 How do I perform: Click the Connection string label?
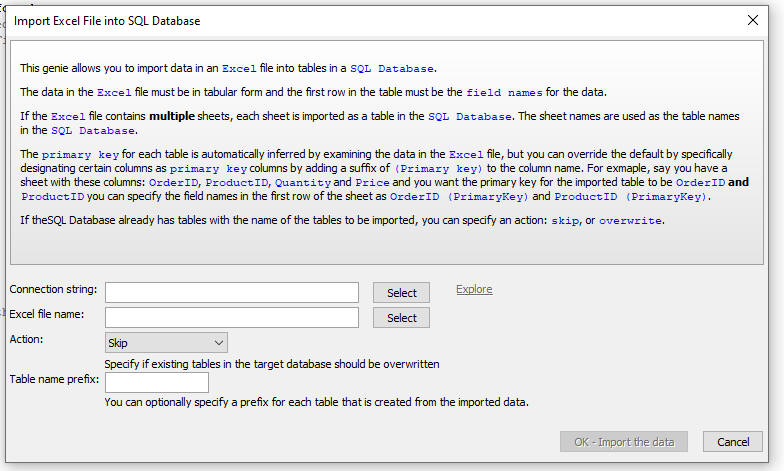click(x=53, y=289)
